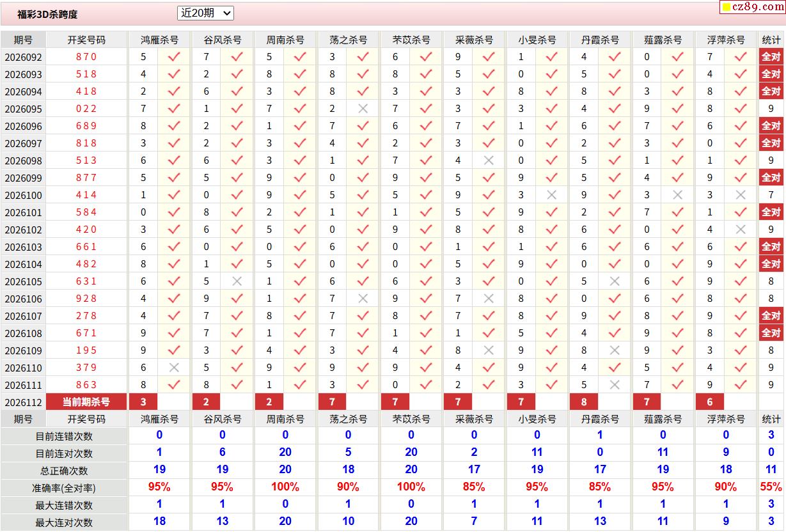Select winning number 870 in row 2026092
Image resolution: width=786 pixels, height=532 pixels.
tap(86, 57)
